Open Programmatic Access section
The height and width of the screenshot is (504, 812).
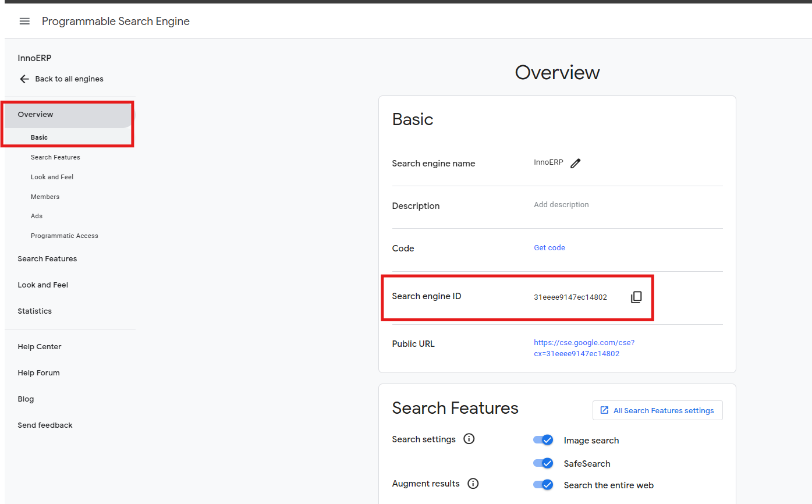tap(65, 236)
